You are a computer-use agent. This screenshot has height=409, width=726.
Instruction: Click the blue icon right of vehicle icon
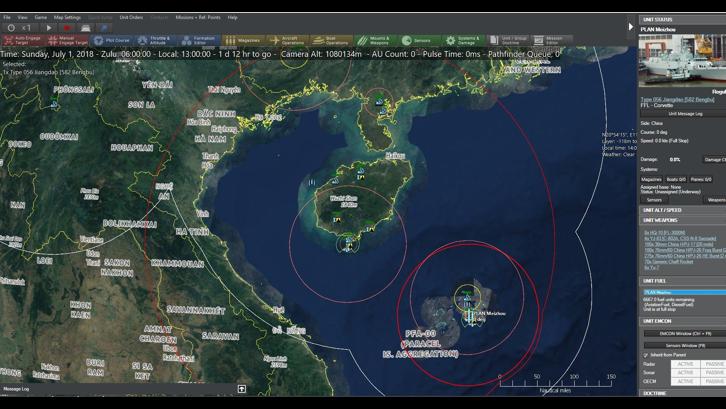coord(104,28)
